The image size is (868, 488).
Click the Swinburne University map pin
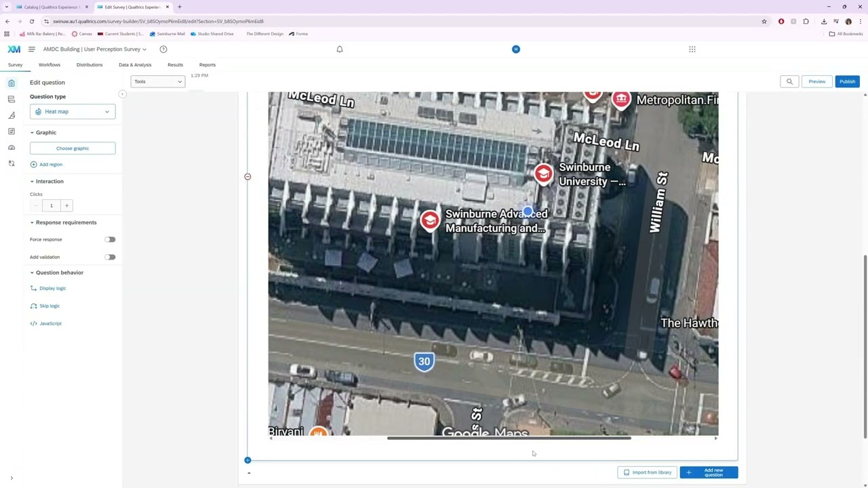click(543, 175)
